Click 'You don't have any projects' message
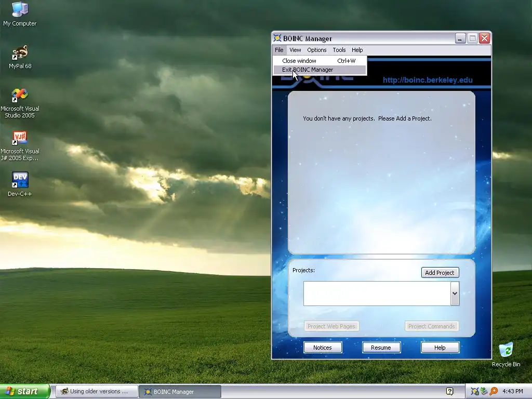This screenshot has height=399, width=532. (x=367, y=118)
